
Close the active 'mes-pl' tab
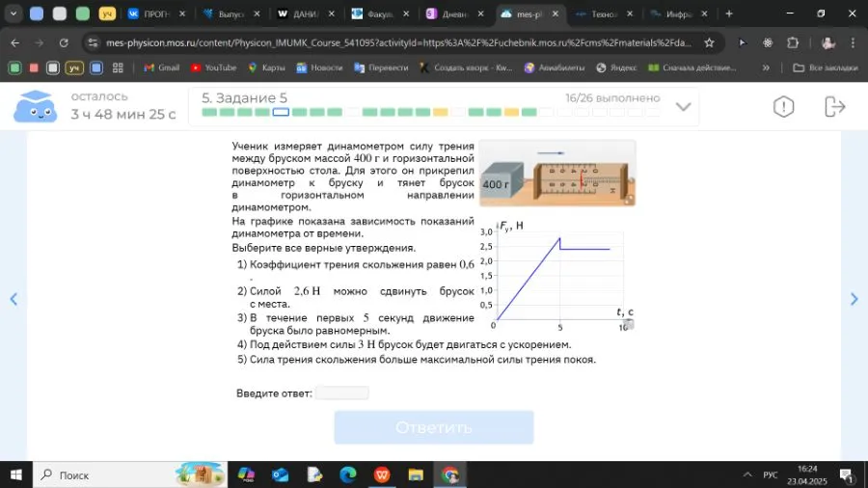pos(556,14)
